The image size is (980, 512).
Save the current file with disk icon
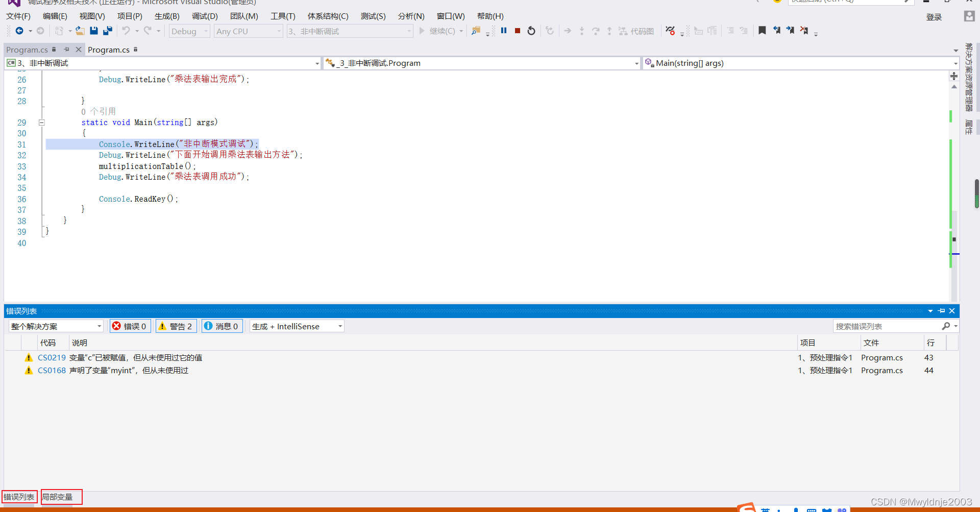(x=94, y=31)
